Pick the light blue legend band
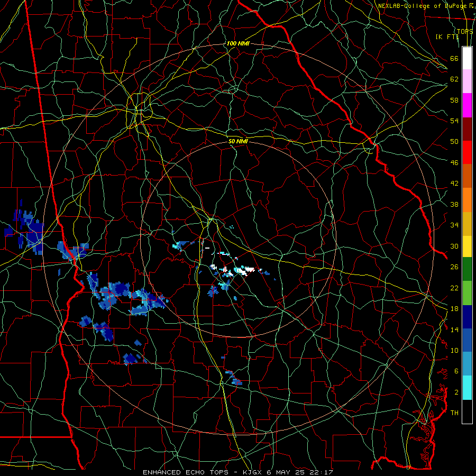The height and width of the screenshot is (476, 476). click(467, 364)
